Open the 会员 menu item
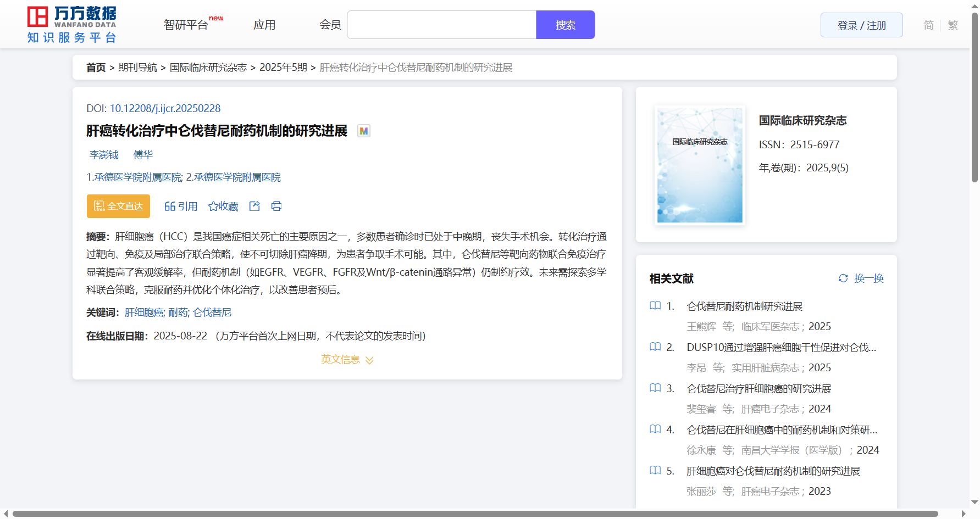This screenshot has height=519, width=980. 330,25
